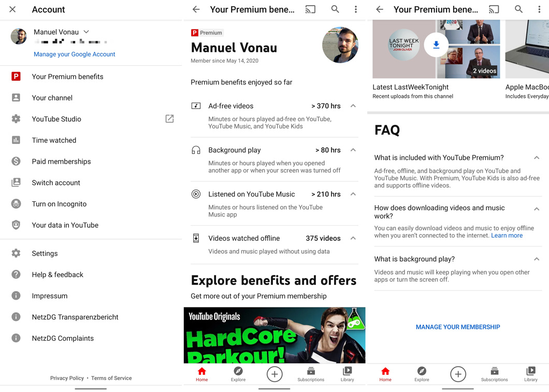Collapse the Videos watched offline section
Screen dimensions: 549x392
tap(353, 238)
